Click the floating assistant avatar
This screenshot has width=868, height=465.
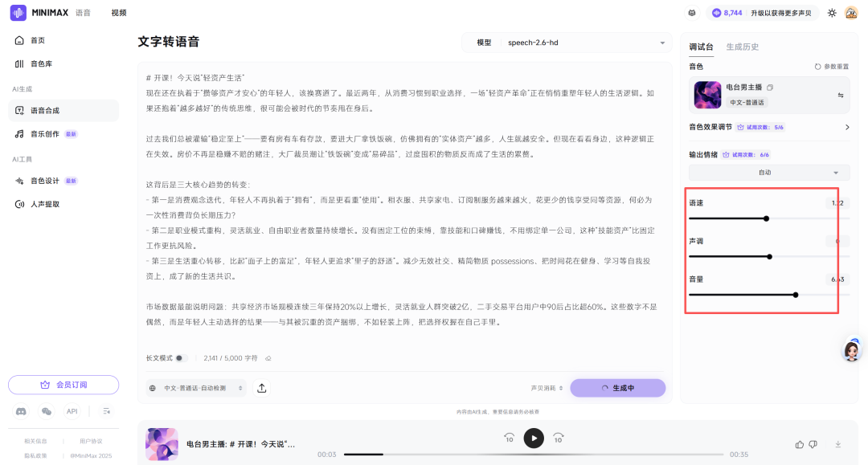pos(851,350)
